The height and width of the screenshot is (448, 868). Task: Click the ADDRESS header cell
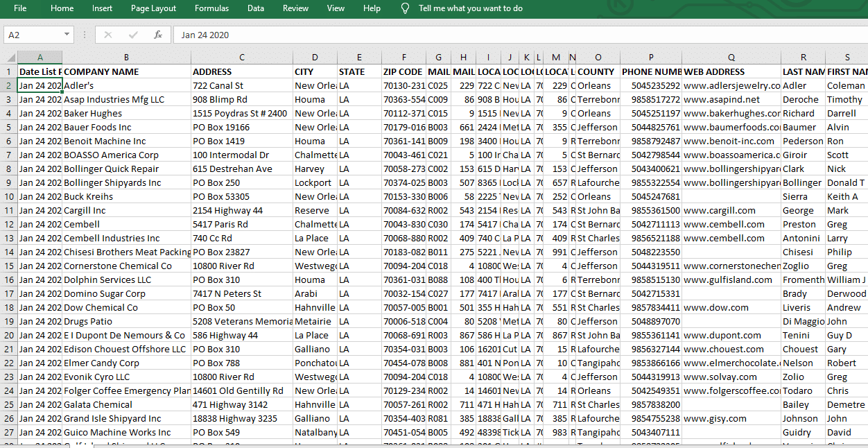[x=242, y=71]
